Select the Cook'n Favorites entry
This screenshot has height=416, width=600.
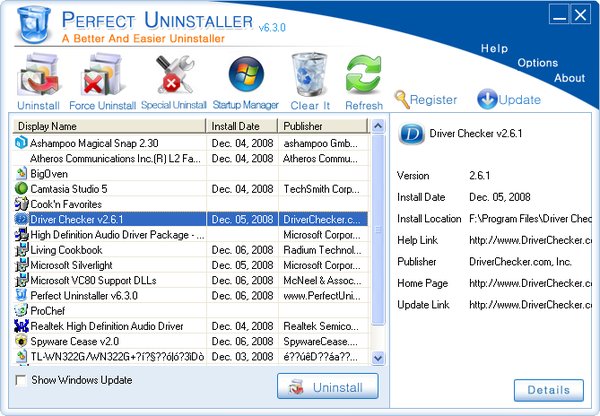66,204
